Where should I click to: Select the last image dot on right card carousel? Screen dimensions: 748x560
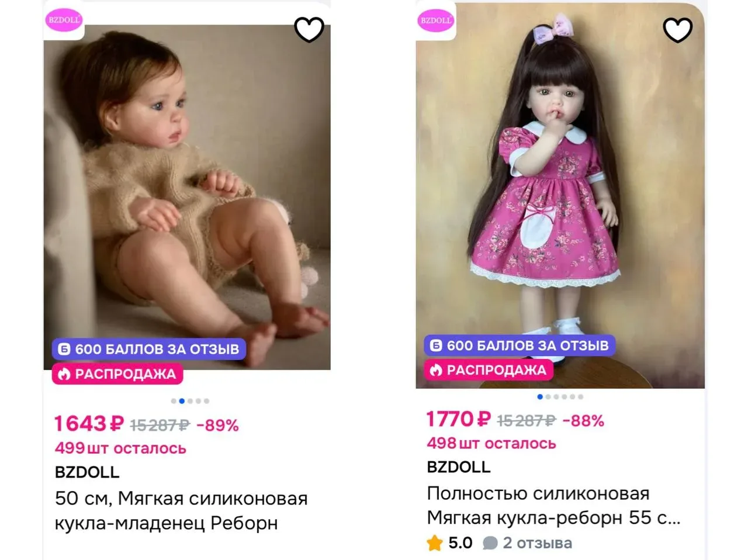pyautogui.click(x=580, y=397)
